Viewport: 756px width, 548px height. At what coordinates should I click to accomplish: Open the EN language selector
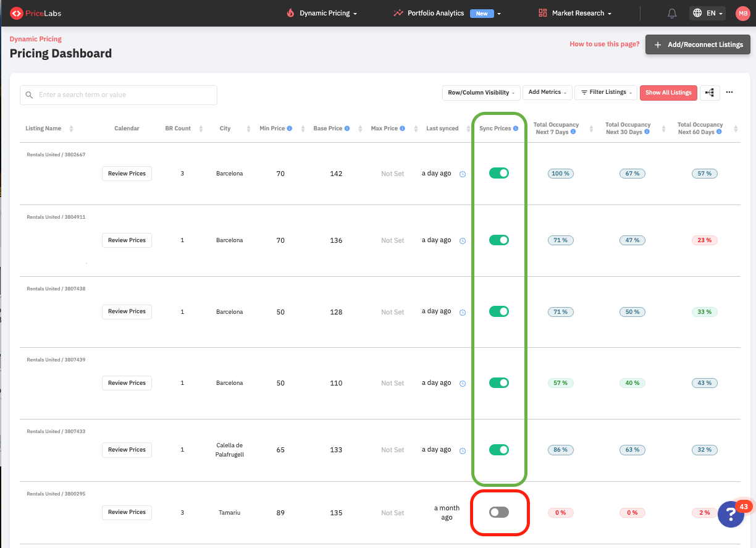point(707,13)
